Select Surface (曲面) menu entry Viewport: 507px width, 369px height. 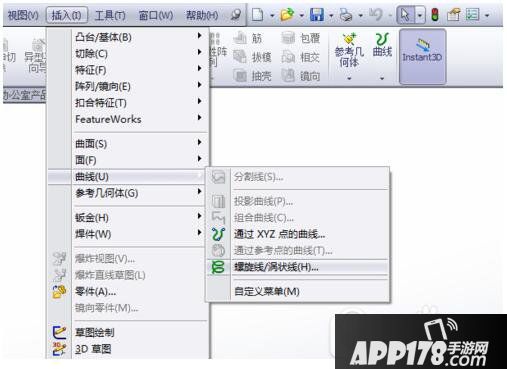[128, 144]
